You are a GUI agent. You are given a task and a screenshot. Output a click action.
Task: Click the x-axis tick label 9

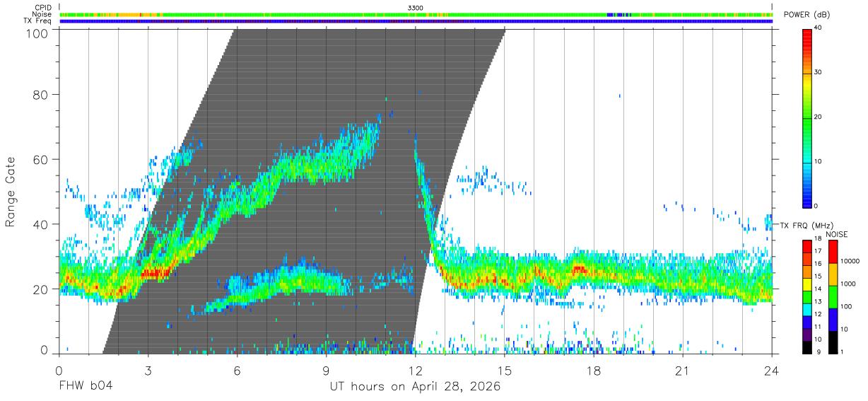tap(327, 371)
